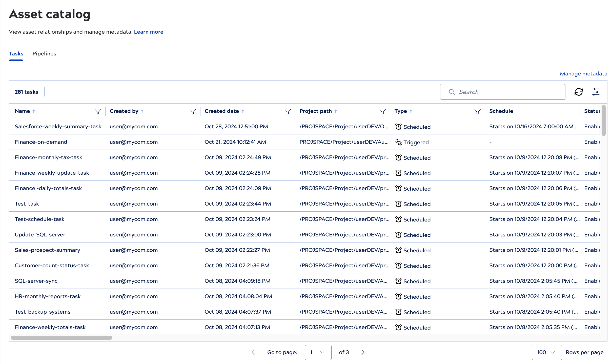Select Sales-prospect-summary name
613x364 pixels.
47,250
